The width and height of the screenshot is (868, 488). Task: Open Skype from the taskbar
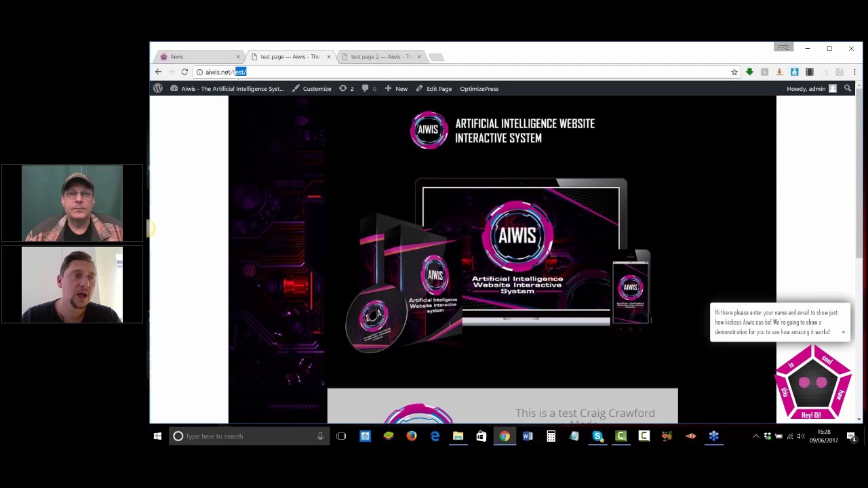tap(597, 436)
